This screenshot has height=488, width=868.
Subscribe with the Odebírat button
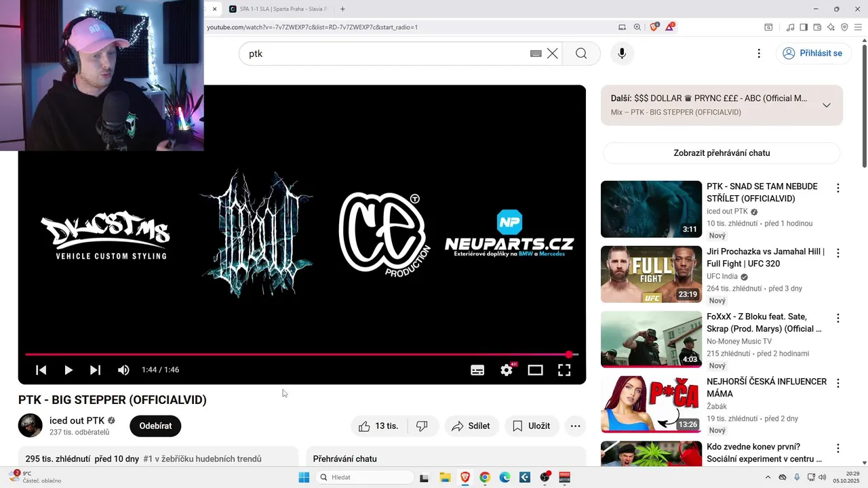(x=155, y=426)
